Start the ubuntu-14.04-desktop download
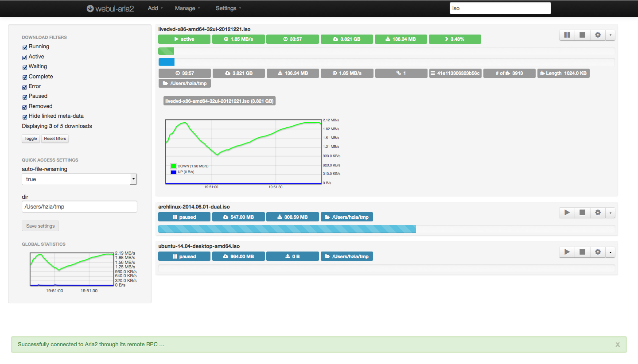This screenshot has height=364, width=638. 567,252
